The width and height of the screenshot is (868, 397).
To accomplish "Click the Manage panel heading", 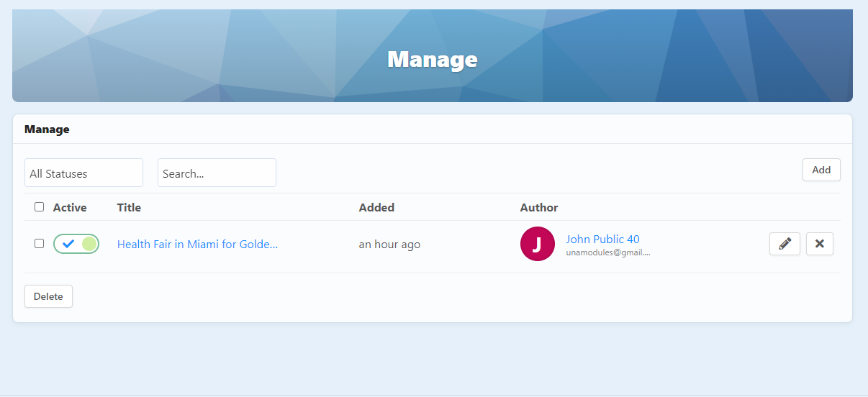I will 47,129.
